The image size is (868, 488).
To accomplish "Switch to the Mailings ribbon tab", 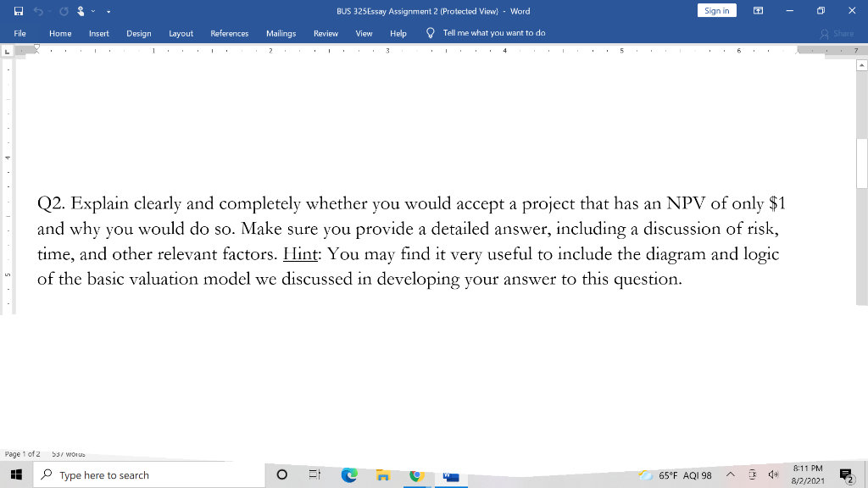I will pos(281,33).
